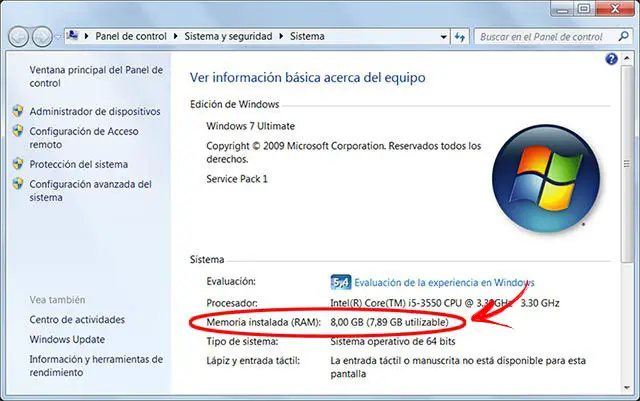Screen dimensions: 640x401
Task: Click 'La entrada táctil o manuscrita' description text
Action: pyautogui.click(x=458, y=367)
